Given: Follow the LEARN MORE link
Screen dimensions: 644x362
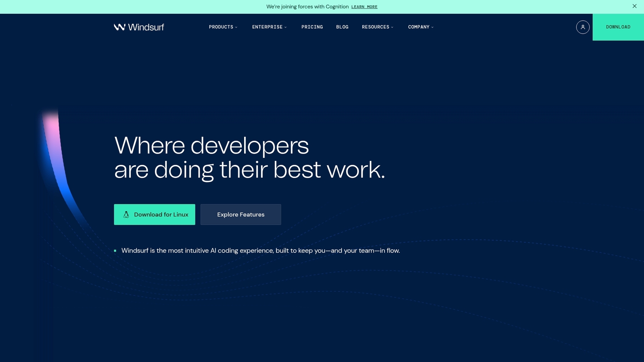Looking at the screenshot, I should (x=365, y=7).
